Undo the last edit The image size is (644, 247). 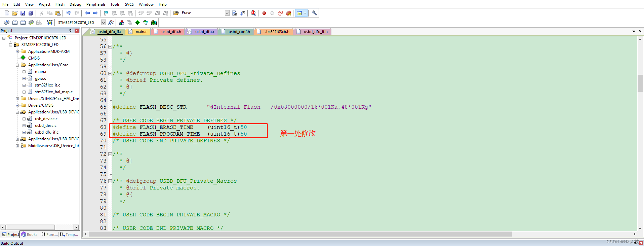[69, 13]
